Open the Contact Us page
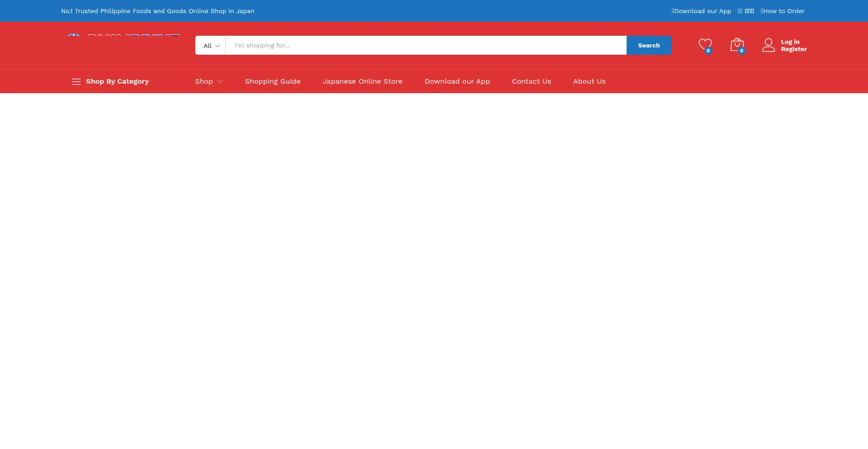868x449 pixels. (x=531, y=81)
